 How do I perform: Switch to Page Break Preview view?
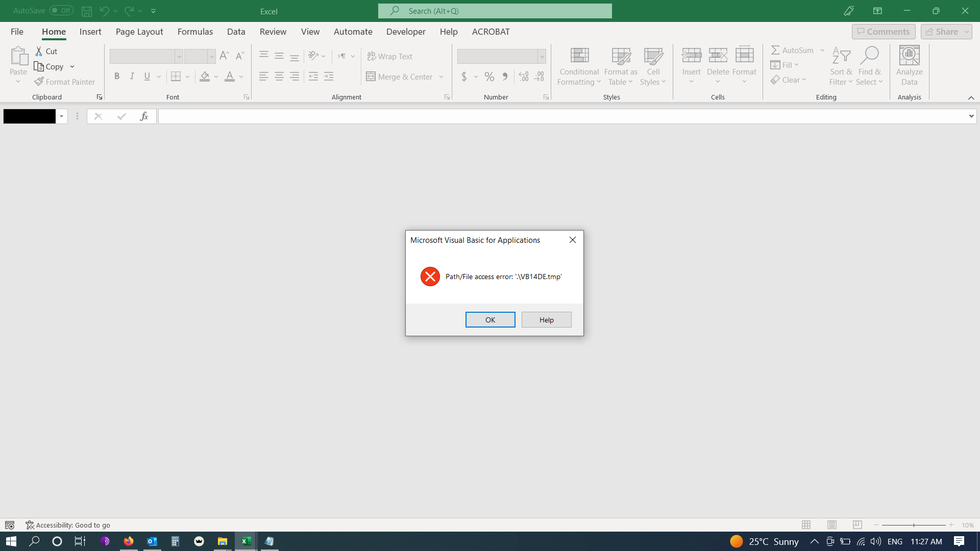857,525
